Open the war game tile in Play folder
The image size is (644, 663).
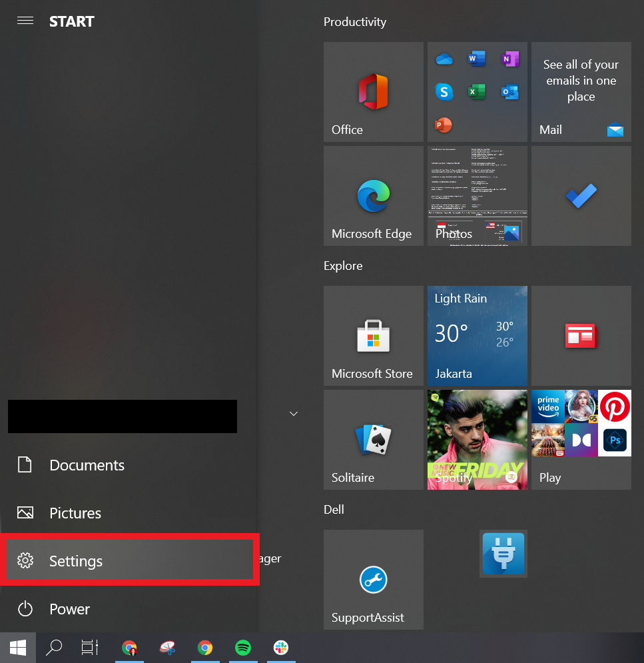tap(548, 440)
